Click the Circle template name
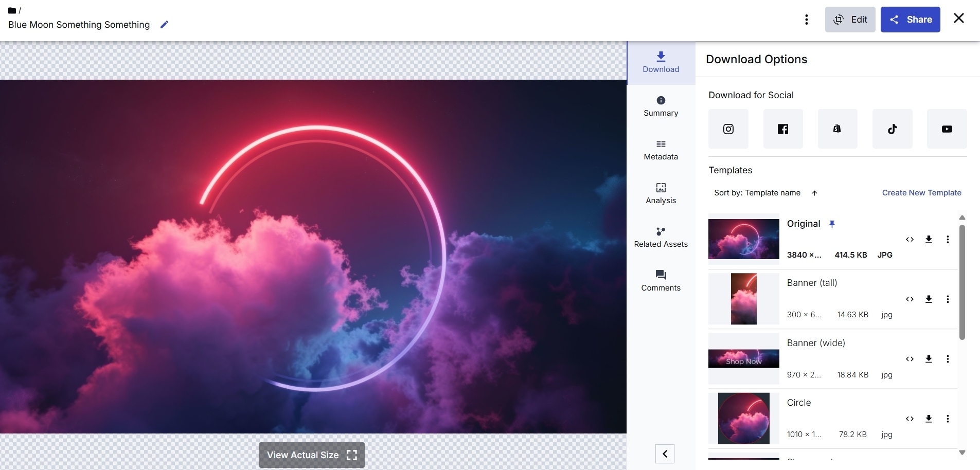Screen dimensions: 980x470 [799, 403]
